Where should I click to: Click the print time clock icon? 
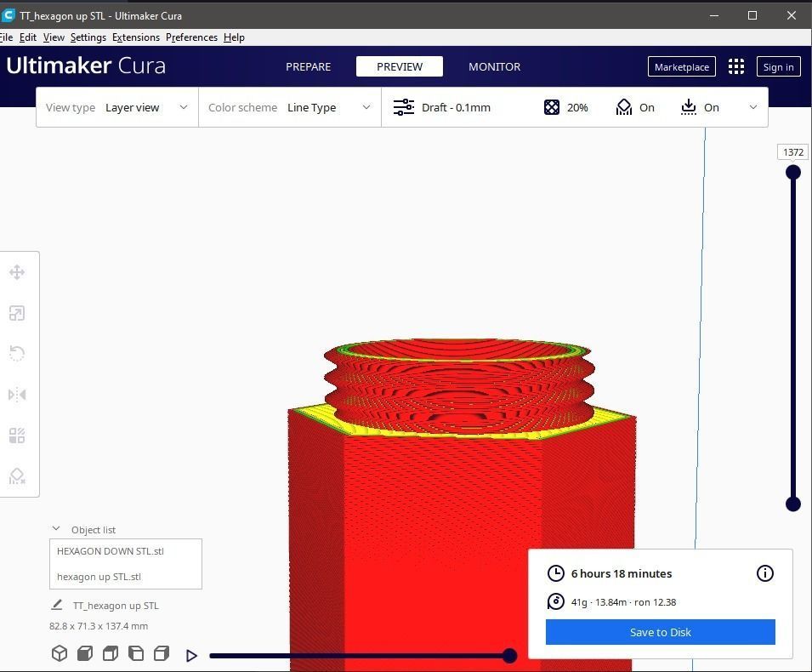pyautogui.click(x=556, y=573)
